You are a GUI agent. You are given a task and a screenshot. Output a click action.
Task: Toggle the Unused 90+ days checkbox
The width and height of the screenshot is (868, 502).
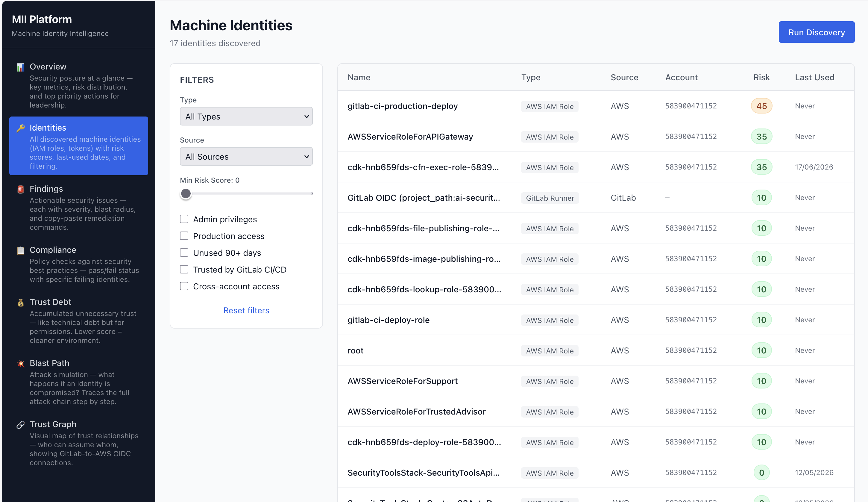[184, 253]
